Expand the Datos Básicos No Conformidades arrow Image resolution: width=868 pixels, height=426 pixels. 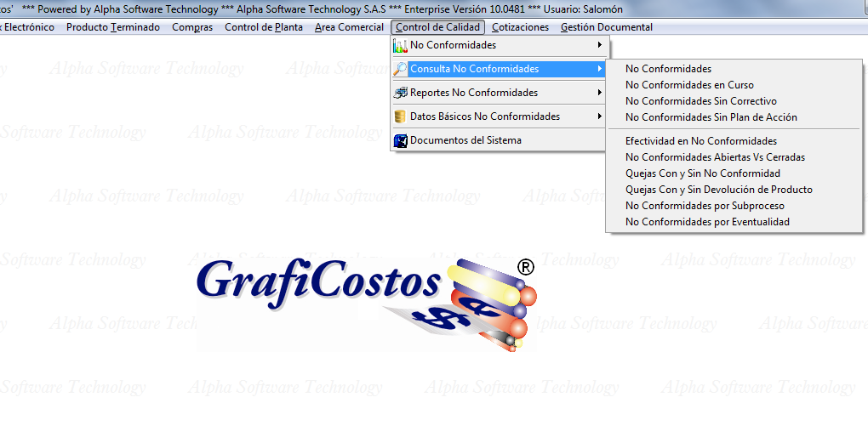(x=599, y=116)
